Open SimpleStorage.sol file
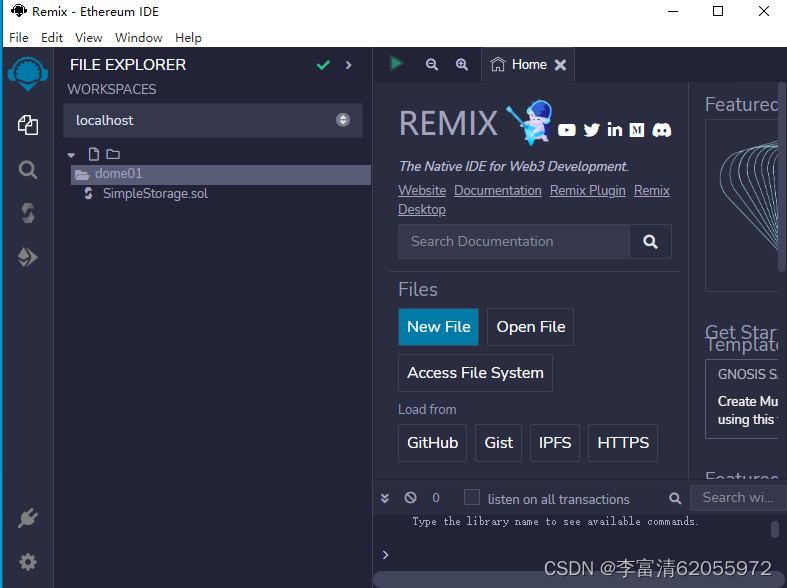The image size is (787, 588). click(x=155, y=194)
